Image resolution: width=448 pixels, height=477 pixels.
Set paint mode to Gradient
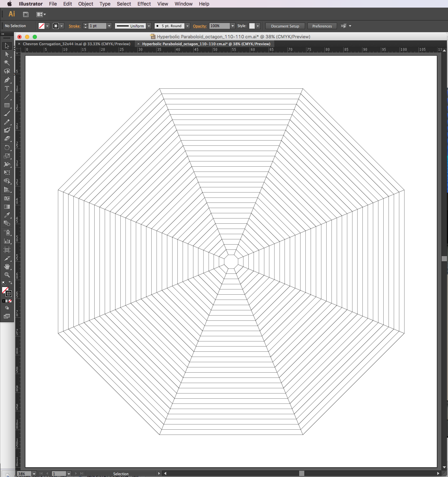pos(7,301)
